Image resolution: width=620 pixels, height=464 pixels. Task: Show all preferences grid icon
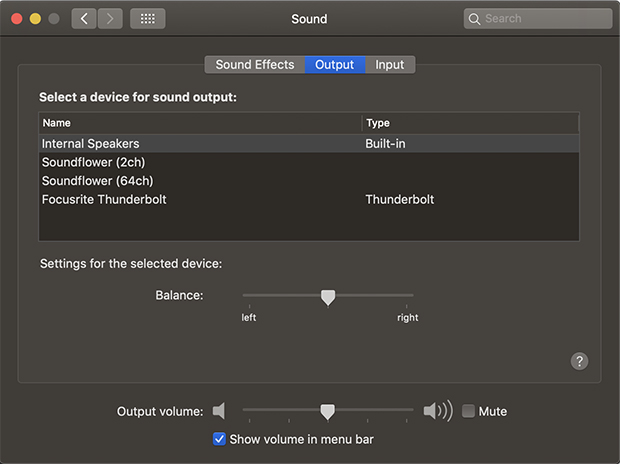point(148,19)
